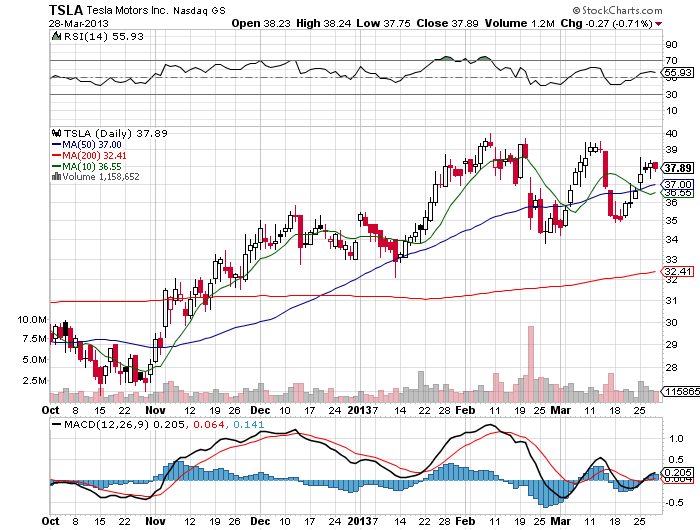Click the 37.89 price tag on the right axis

click(x=678, y=168)
